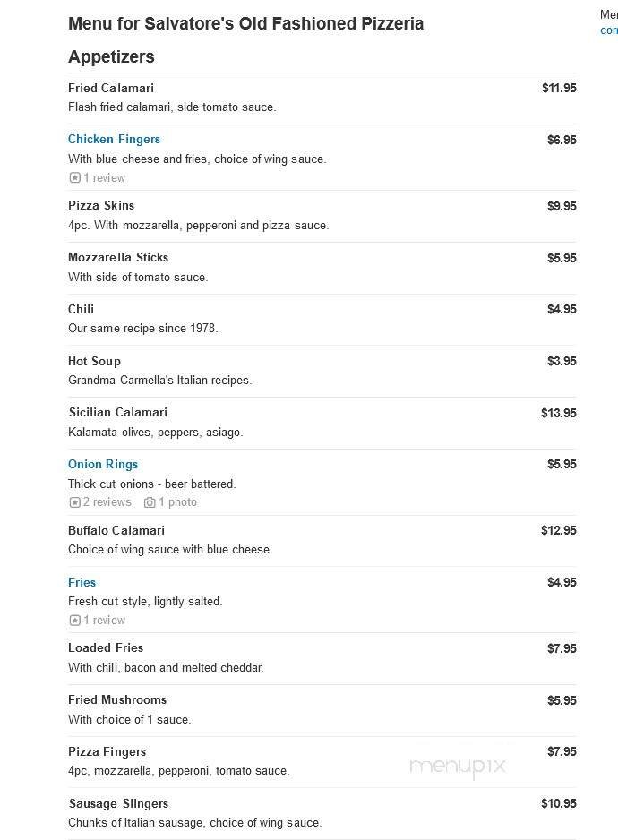The image size is (618, 840).
Task: Select the Fried Calamari menu item
Action: click(111, 88)
